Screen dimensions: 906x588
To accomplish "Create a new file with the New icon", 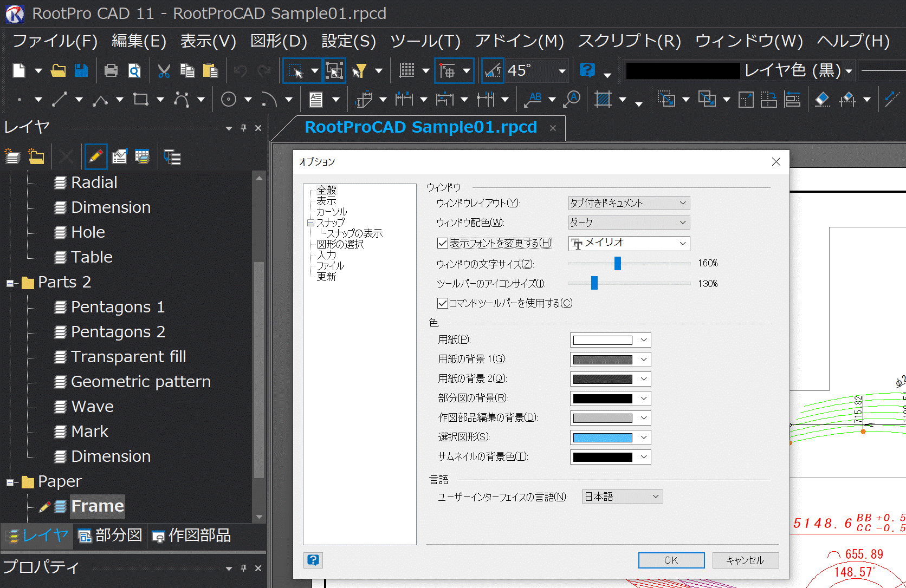I will pyautogui.click(x=19, y=70).
